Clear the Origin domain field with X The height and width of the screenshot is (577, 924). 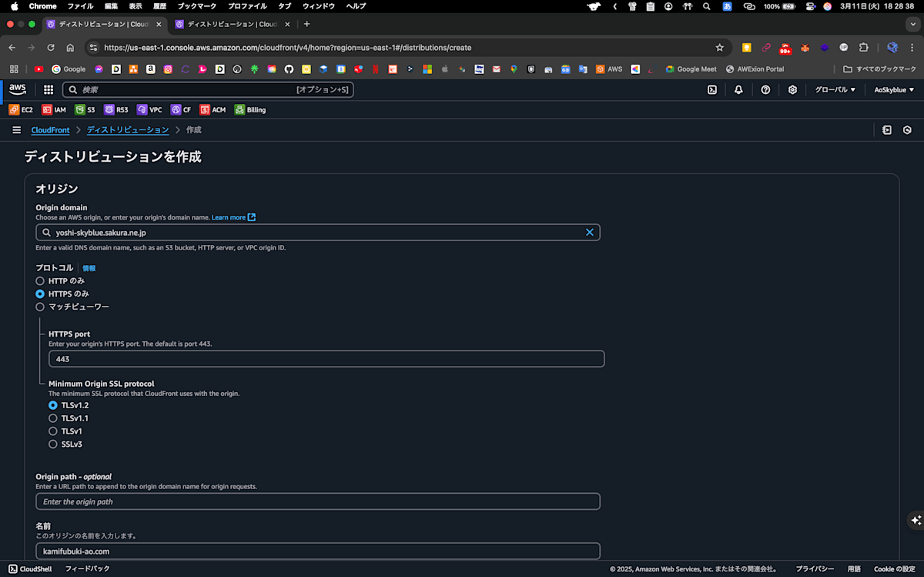(590, 232)
